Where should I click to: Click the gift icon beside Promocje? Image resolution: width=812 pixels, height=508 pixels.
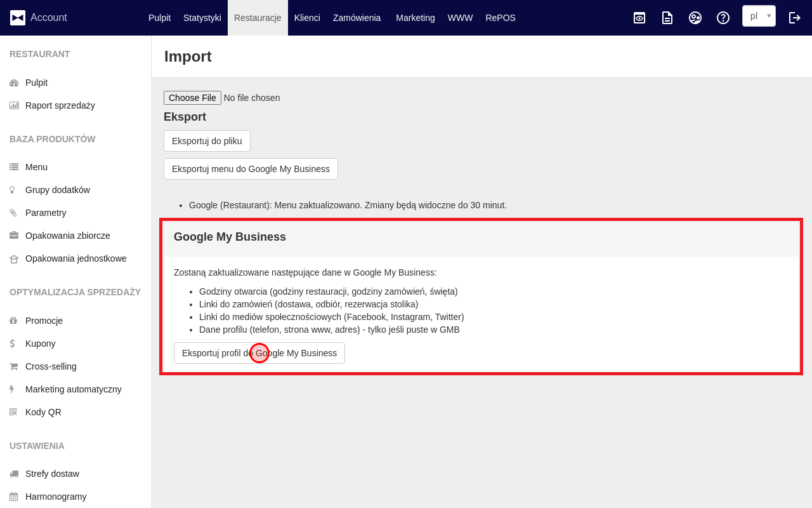[13, 320]
